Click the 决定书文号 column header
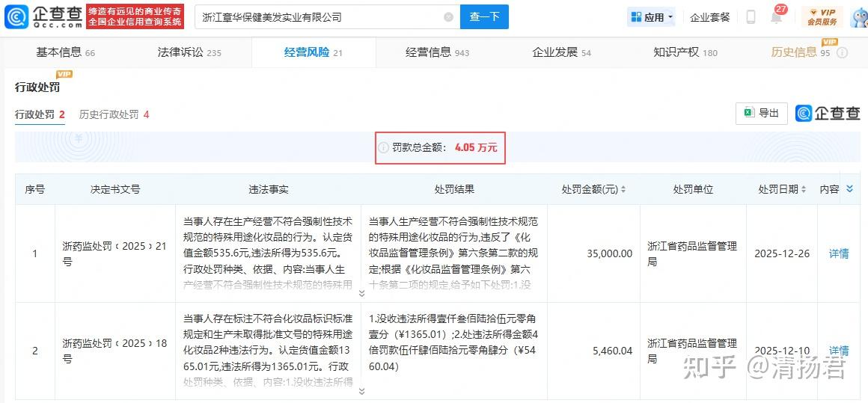868x403 pixels. pos(115,189)
